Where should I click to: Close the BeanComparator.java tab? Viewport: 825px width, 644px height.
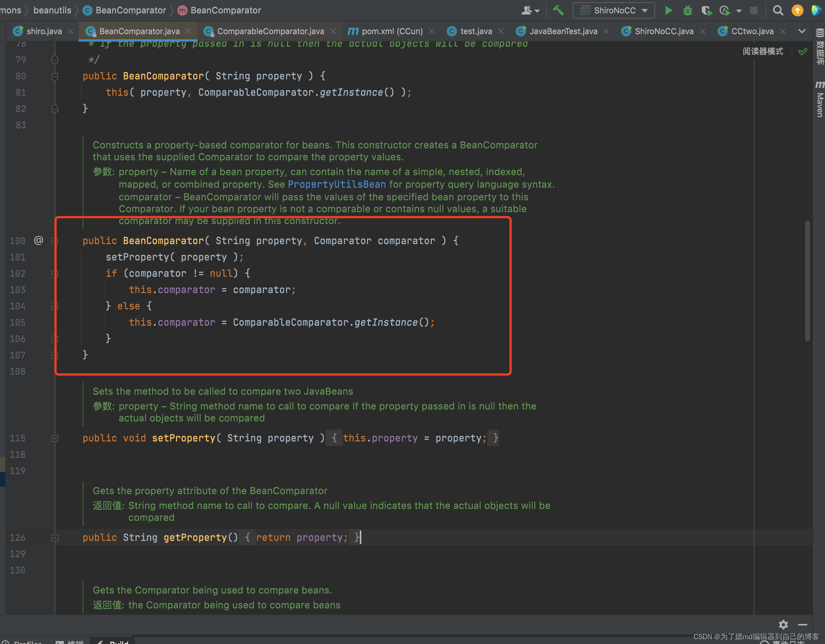[188, 32]
